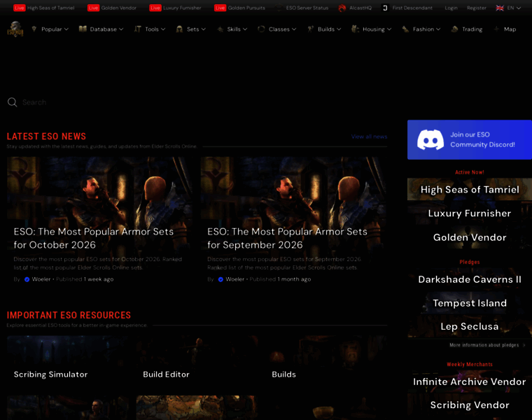Open View all news link
This screenshot has height=420, width=532.
click(369, 136)
